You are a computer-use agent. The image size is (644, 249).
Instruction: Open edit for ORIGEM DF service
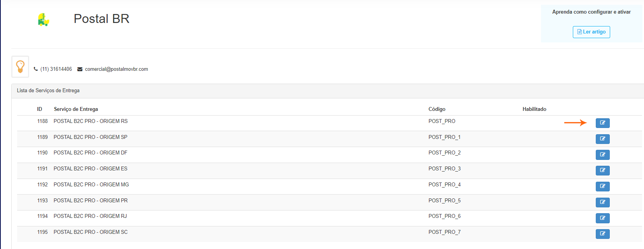(x=602, y=155)
